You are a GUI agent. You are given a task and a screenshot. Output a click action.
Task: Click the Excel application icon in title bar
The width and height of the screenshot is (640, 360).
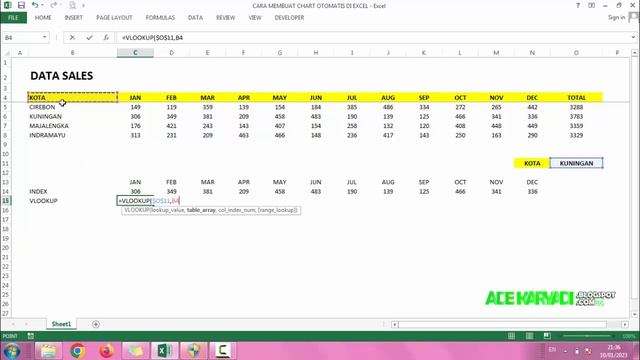[8, 5]
